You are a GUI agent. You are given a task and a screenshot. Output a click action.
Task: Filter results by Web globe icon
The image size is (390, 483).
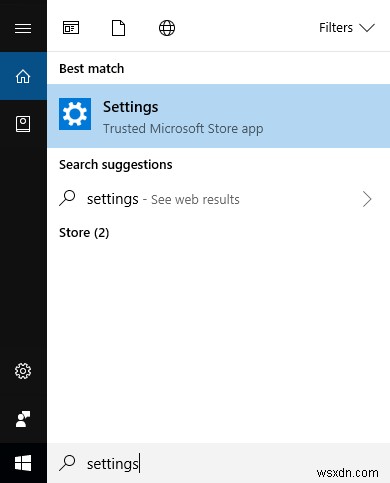(167, 28)
